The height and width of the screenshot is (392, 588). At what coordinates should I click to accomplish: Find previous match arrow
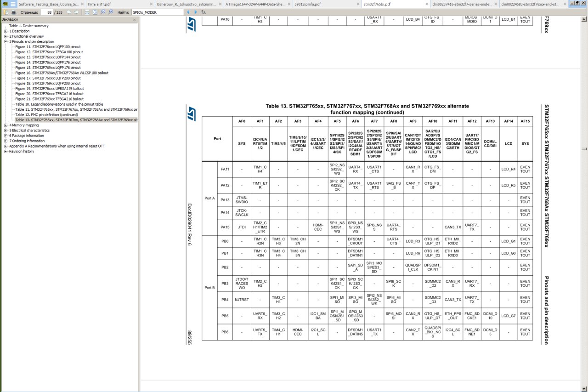[x=188, y=12]
